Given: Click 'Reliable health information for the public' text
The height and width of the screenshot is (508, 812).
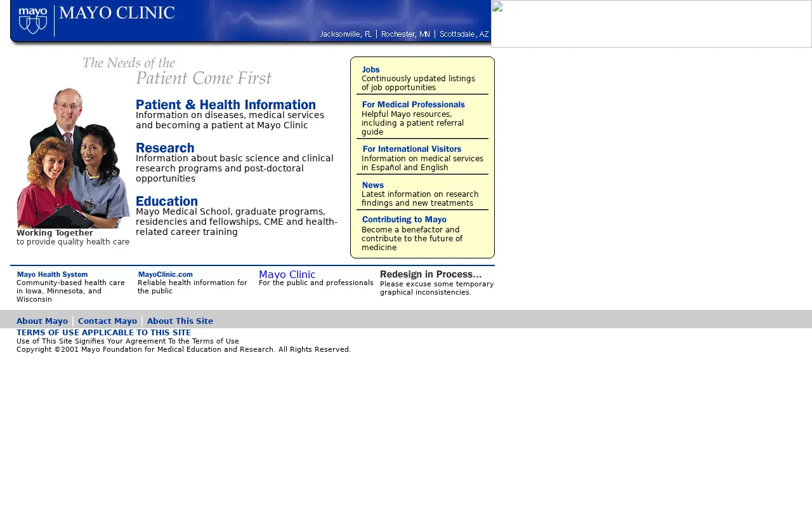Looking at the screenshot, I should click(192, 287).
